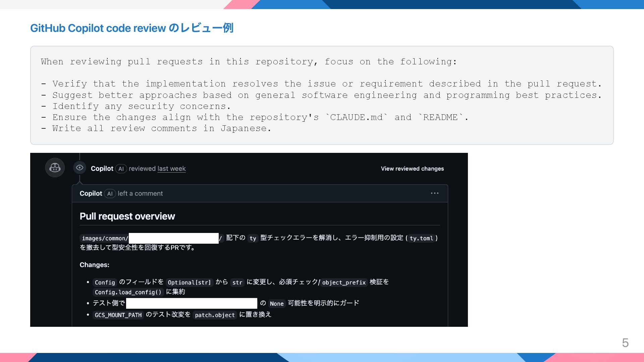Screen dimensions: 644x362
Task: Click the ty.toml code label
Action: point(421,238)
